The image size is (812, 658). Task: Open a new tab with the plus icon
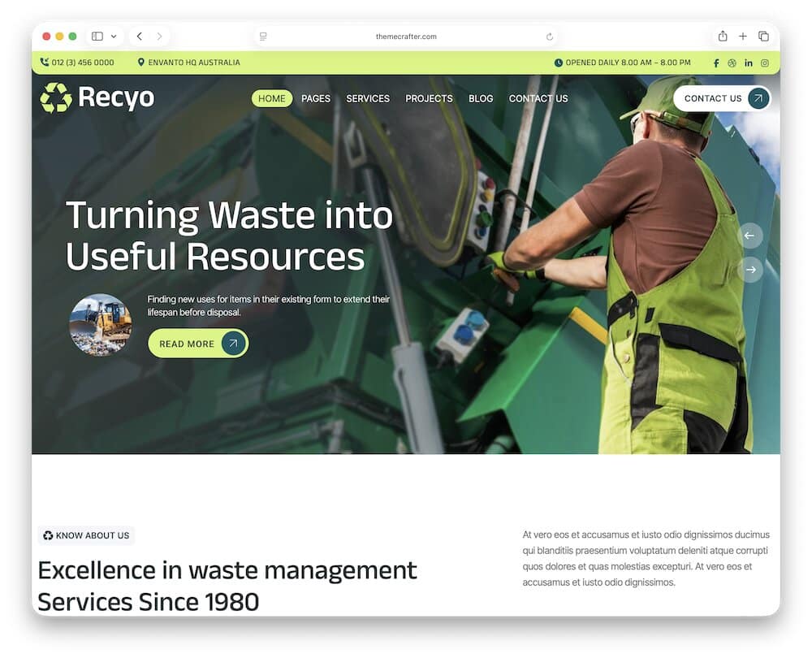click(x=743, y=37)
